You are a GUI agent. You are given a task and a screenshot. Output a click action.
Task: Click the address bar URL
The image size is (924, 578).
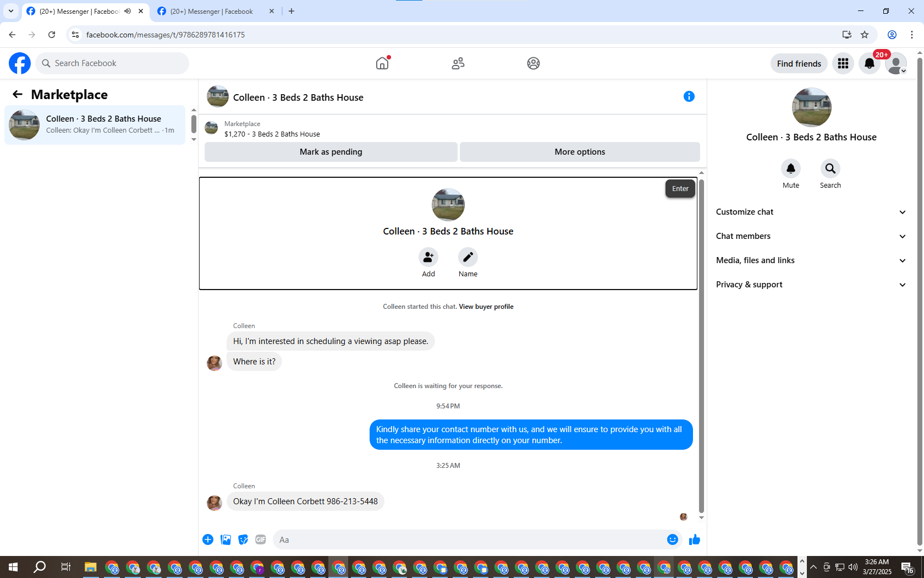point(166,35)
